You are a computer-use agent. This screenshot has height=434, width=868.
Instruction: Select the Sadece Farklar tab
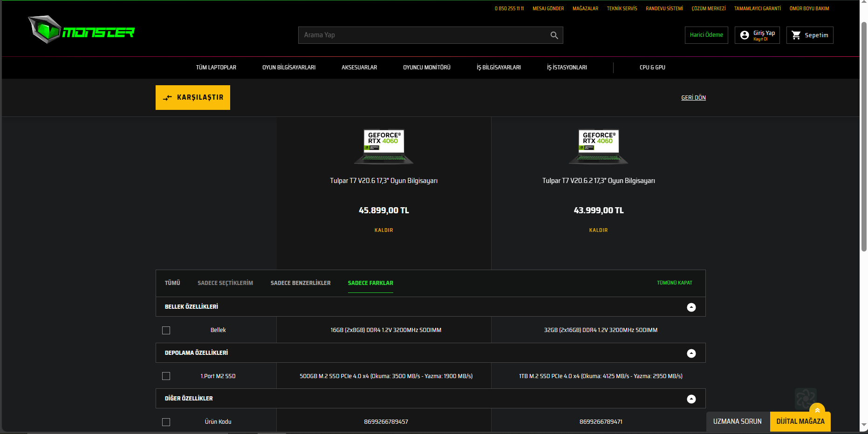click(370, 283)
